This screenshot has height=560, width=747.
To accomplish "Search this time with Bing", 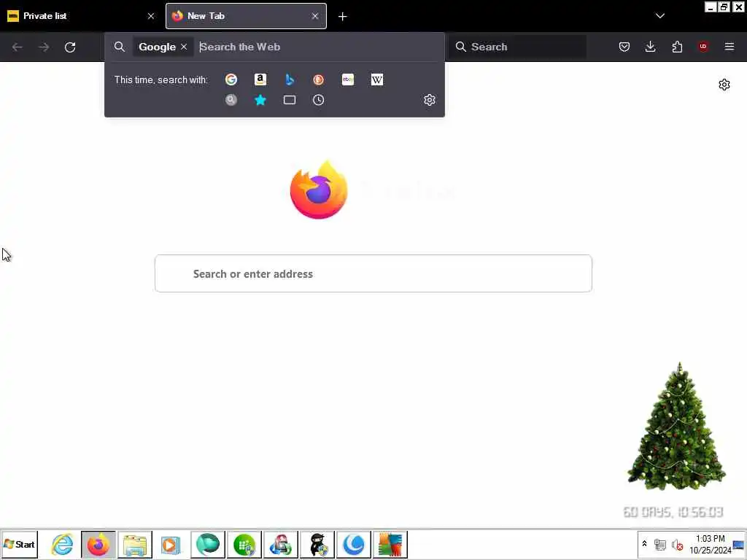I will pyautogui.click(x=289, y=79).
